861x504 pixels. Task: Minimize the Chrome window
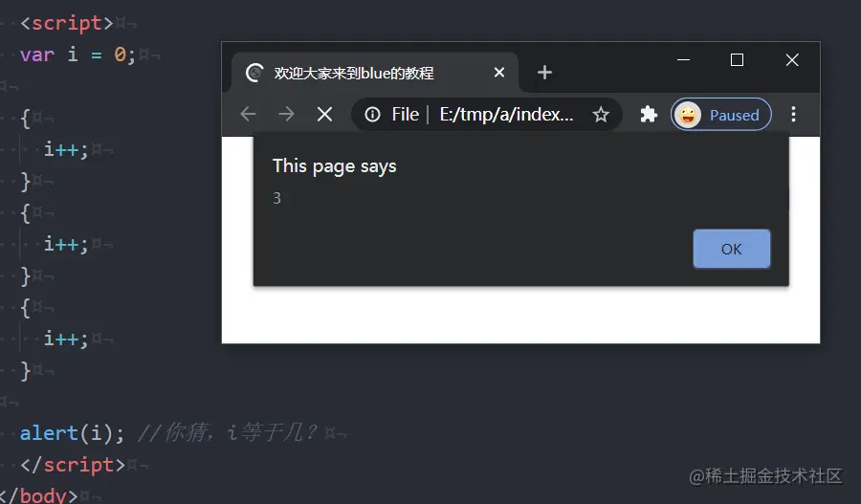[x=683, y=59]
